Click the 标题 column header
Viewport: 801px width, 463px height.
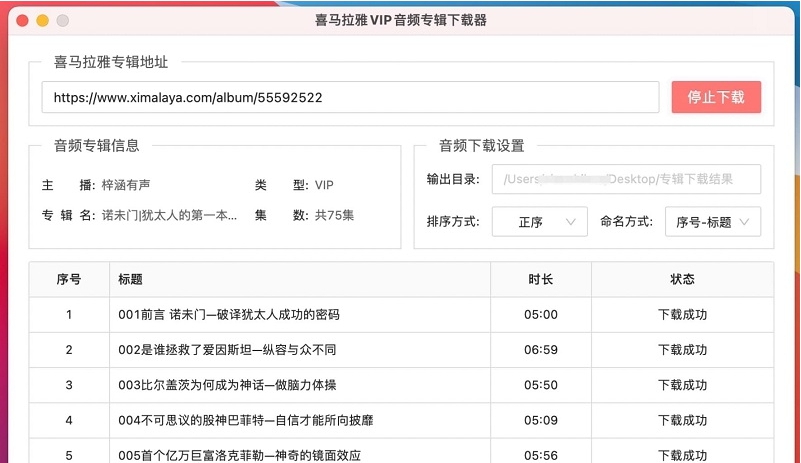[x=300, y=280]
